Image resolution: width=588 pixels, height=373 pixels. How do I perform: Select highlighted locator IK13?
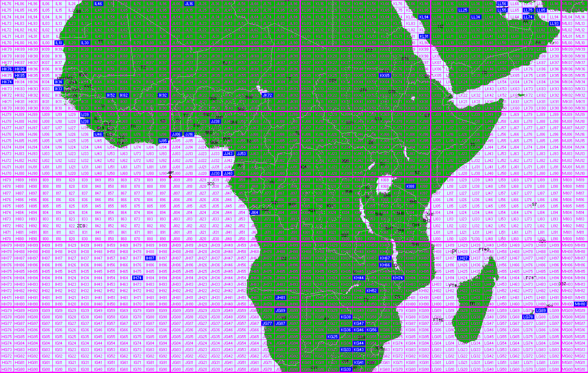[59, 89]
